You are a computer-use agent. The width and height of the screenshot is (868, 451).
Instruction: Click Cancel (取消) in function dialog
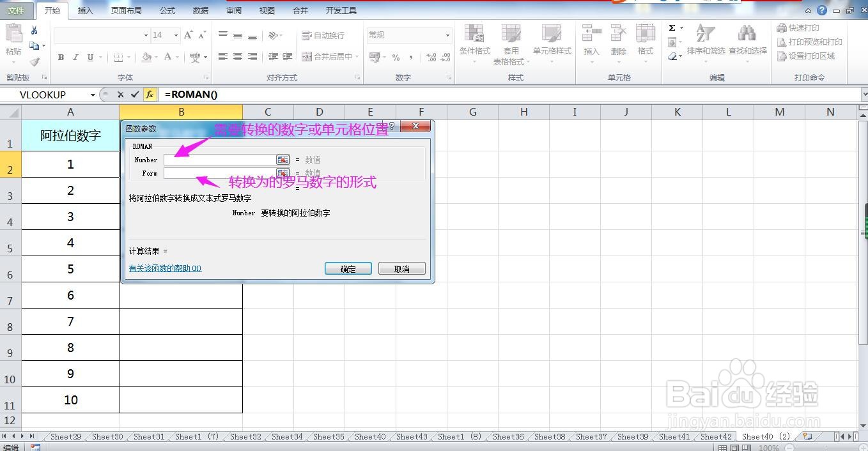tap(402, 269)
